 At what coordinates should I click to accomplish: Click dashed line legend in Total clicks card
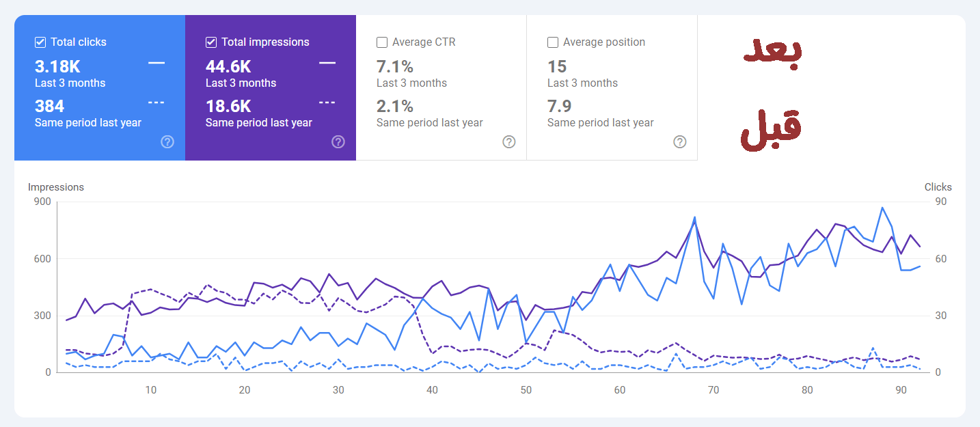[x=156, y=102]
